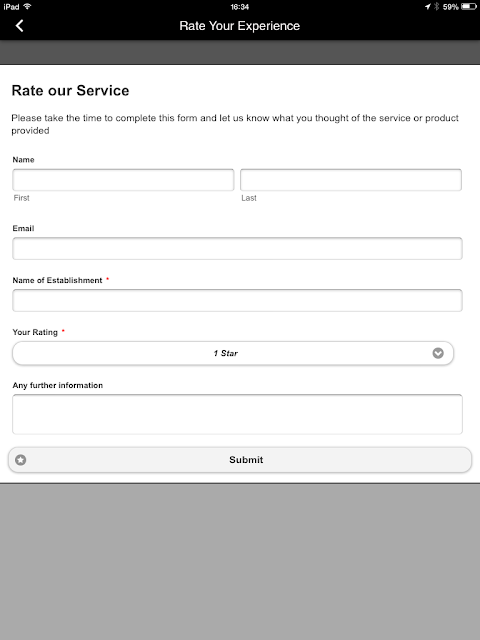480x640 pixels.
Task: Click the Last name input field
Action: [x=351, y=180]
